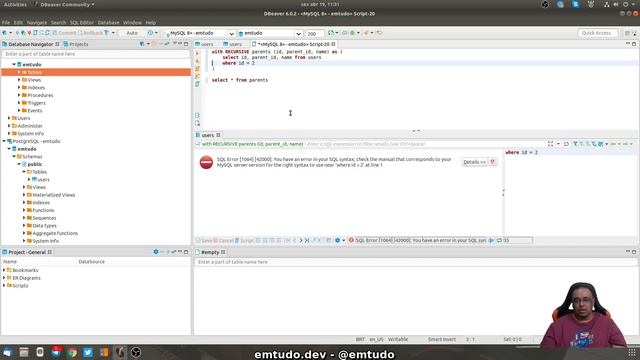The width and height of the screenshot is (640, 360).
Task: Expand the Events folder
Action: point(19,111)
